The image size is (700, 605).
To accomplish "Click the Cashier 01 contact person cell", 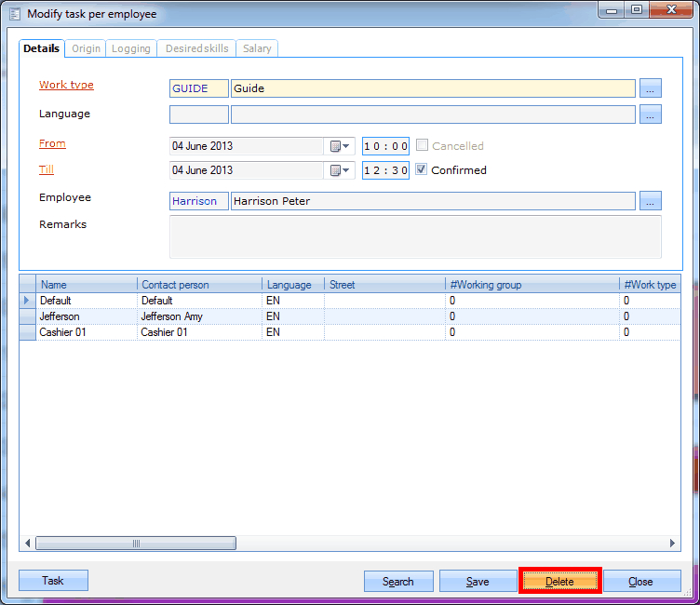I will (199, 332).
